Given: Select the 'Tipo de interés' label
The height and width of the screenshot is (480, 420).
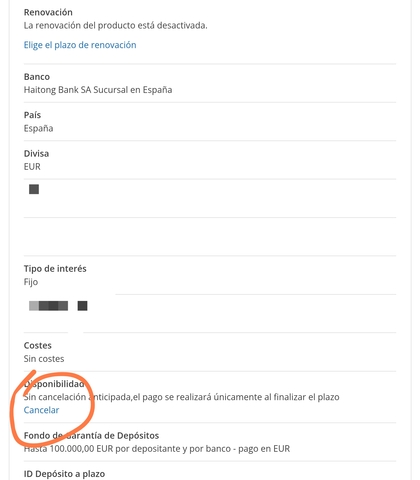Looking at the screenshot, I should [x=55, y=269].
